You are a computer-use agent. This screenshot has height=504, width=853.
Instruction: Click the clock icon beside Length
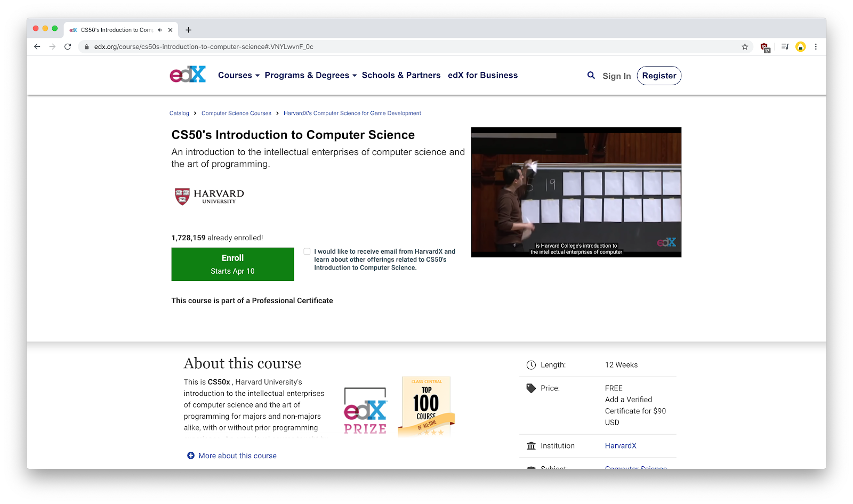[x=531, y=365]
